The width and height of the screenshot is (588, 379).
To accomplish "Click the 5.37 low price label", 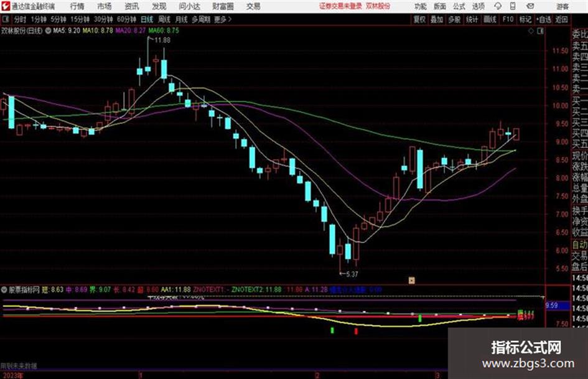I will pos(352,274).
